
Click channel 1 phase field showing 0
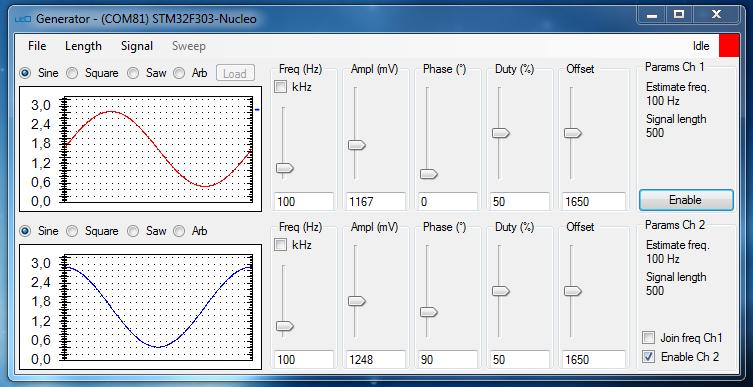coord(448,202)
